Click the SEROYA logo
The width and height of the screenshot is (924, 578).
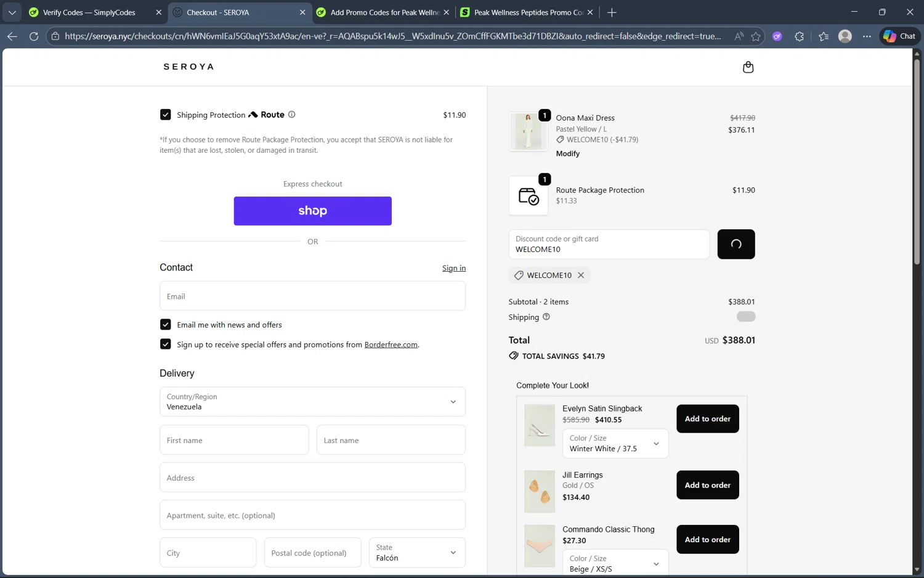(188, 67)
